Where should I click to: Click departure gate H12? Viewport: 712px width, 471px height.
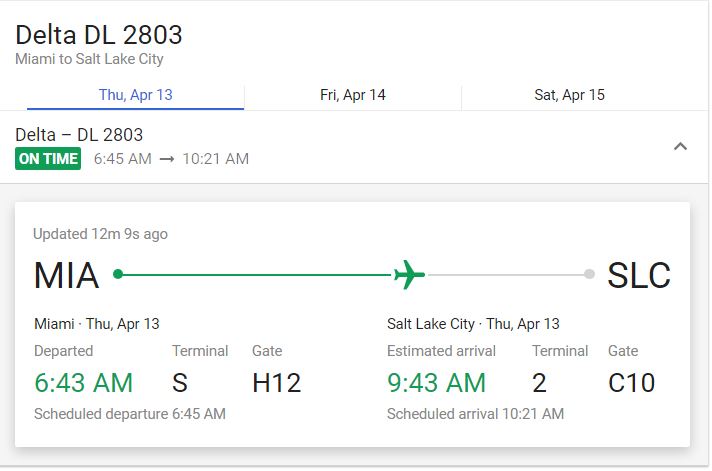pyautogui.click(x=277, y=382)
